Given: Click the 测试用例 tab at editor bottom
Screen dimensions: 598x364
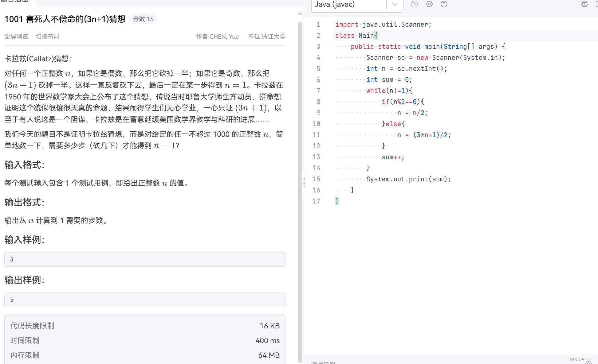Looking at the screenshot, I should 323,362.
